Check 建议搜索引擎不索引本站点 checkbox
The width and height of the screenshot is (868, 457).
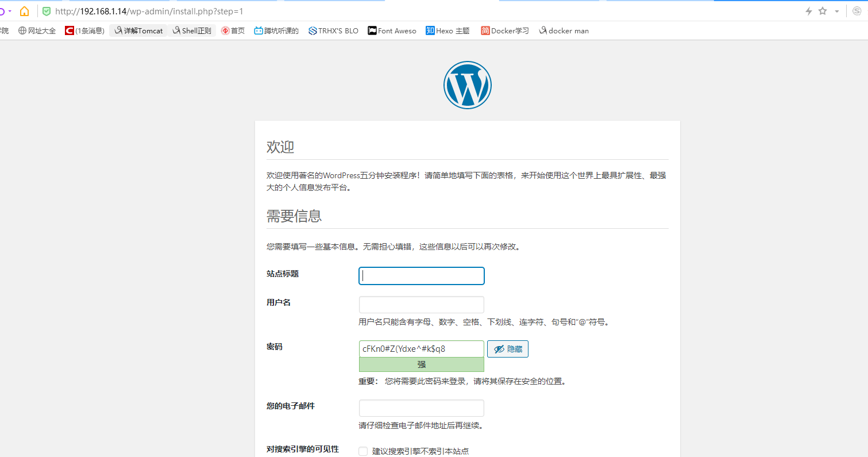(x=363, y=451)
